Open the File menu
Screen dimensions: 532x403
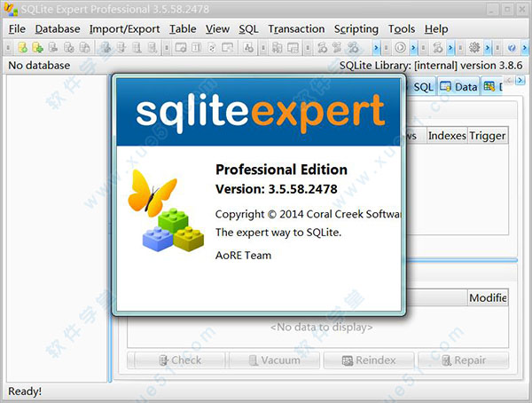click(x=17, y=29)
